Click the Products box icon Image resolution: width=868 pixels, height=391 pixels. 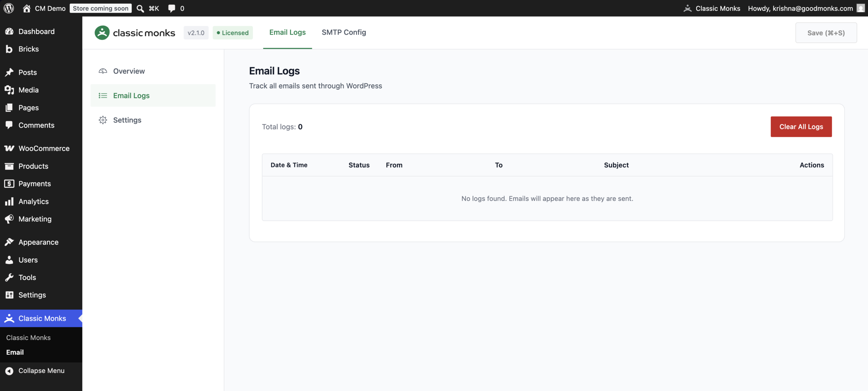pos(9,166)
